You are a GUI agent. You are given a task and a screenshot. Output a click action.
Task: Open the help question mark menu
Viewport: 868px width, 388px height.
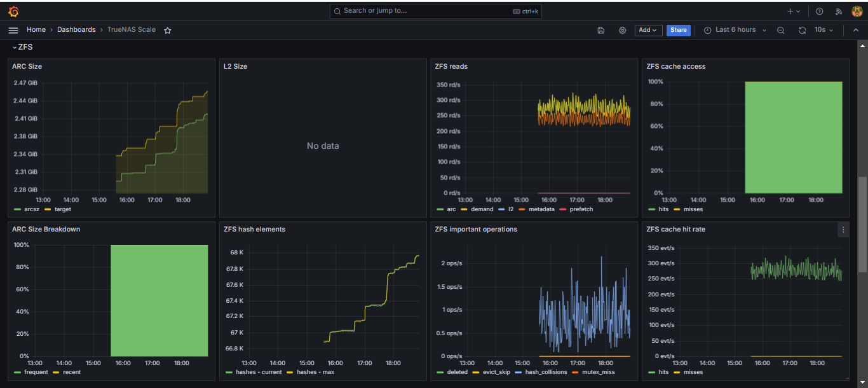pos(819,11)
